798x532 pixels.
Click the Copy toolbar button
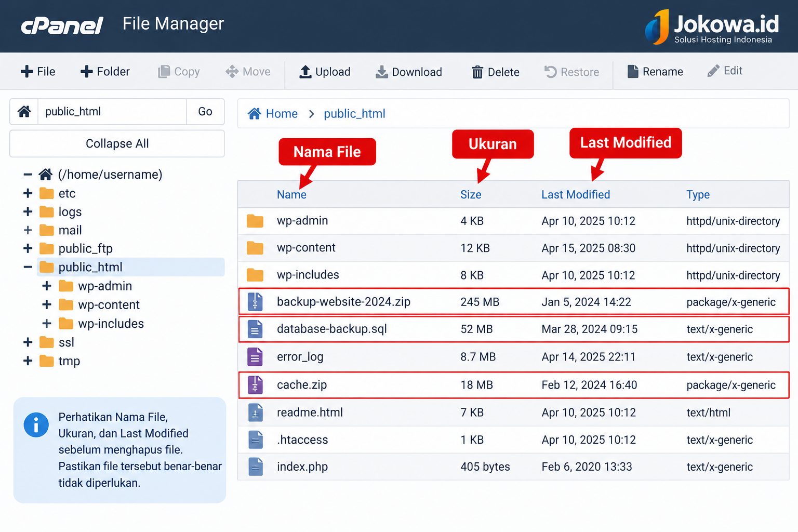click(179, 72)
